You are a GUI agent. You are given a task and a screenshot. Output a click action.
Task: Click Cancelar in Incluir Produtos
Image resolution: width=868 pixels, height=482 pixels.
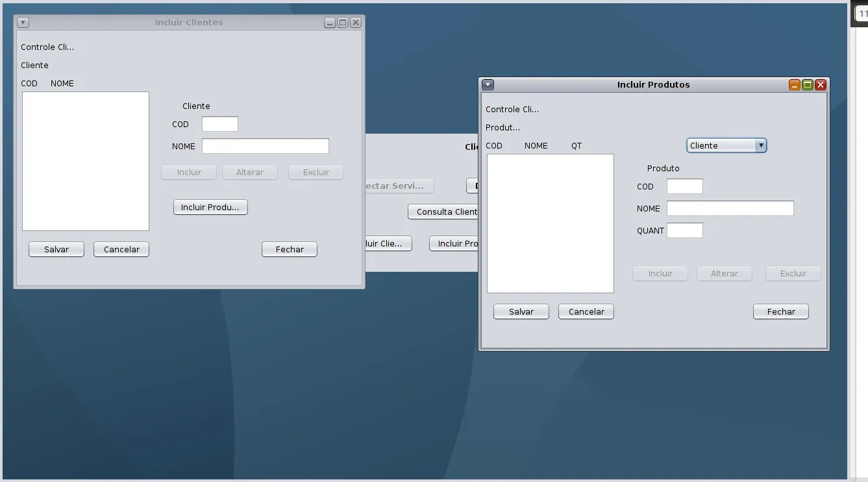pos(586,311)
